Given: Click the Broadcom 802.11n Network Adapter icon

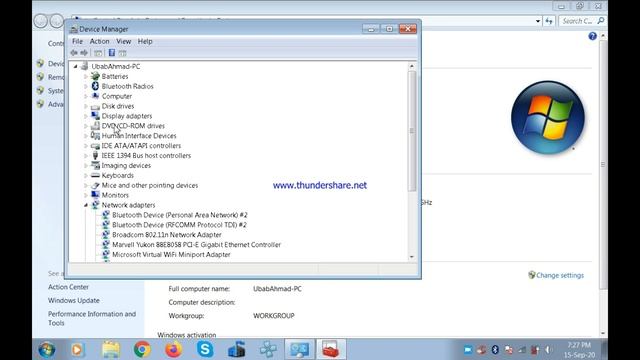Looking at the screenshot, I should tap(106, 235).
